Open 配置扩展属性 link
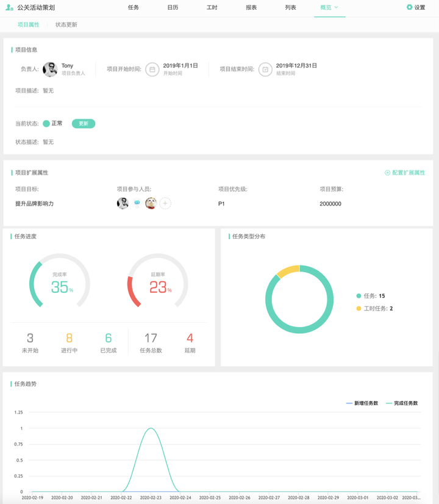The image size is (439, 504). pos(409,173)
